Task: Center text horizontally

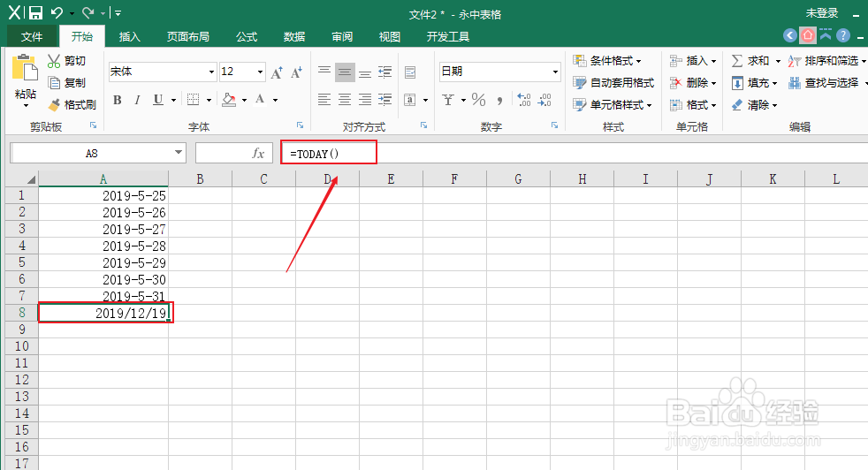Action: click(x=345, y=100)
